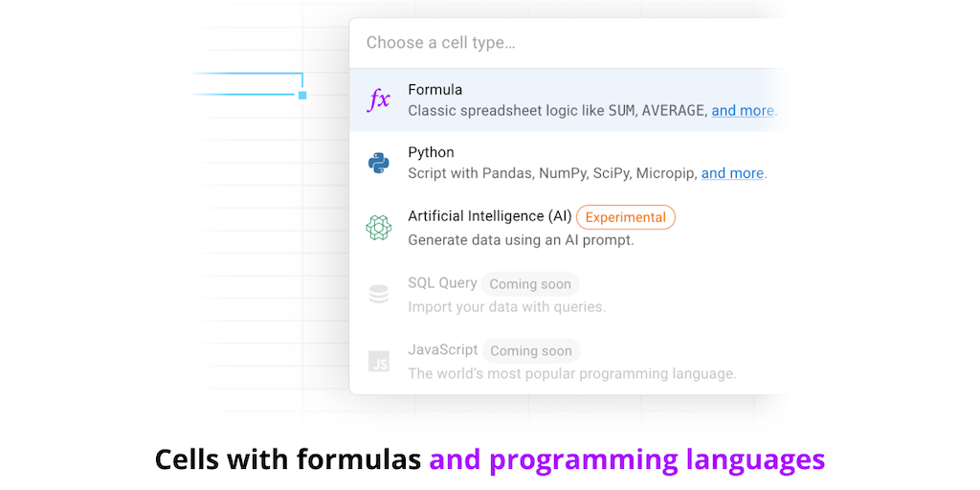Viewport: 980px width, 490px height.
Task: Open 'and more' link in Python description
Action: pos(732,173)
